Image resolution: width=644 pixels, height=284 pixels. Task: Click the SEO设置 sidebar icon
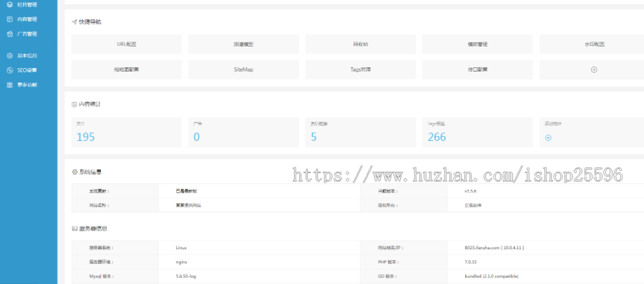(10, 70)
